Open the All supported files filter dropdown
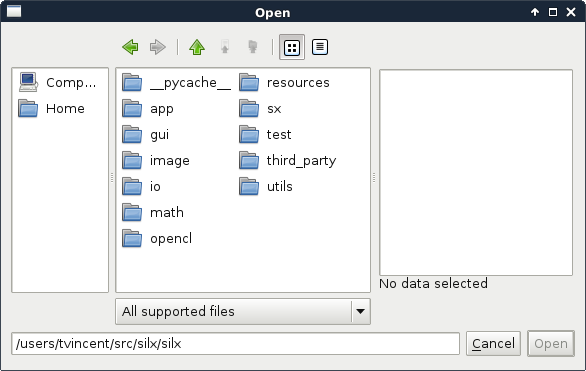 (243, 311)
